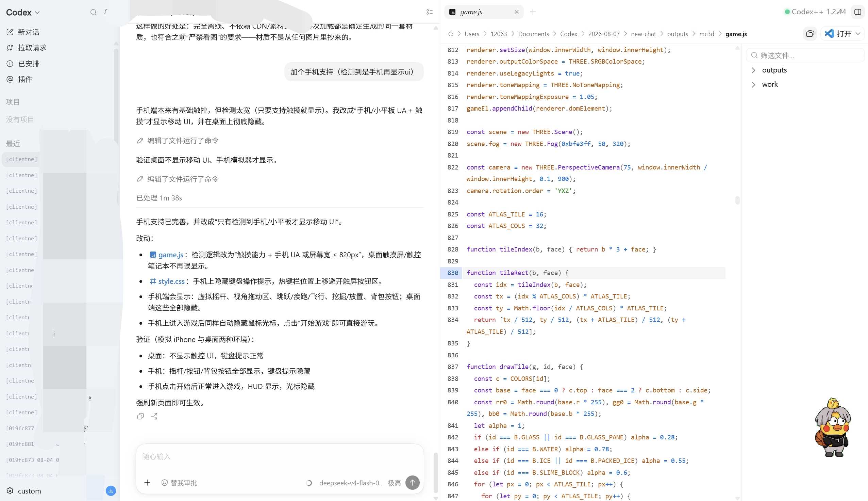This screenshot has width=868, height=501.
Task: Click the code editor vertical scrollbar thumb
Action: coord(737,200)
